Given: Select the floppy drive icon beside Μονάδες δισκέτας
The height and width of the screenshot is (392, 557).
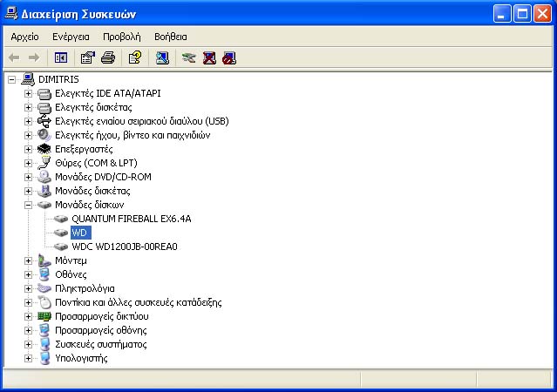Looking at the screenshot, I should [x=44, y=191].
